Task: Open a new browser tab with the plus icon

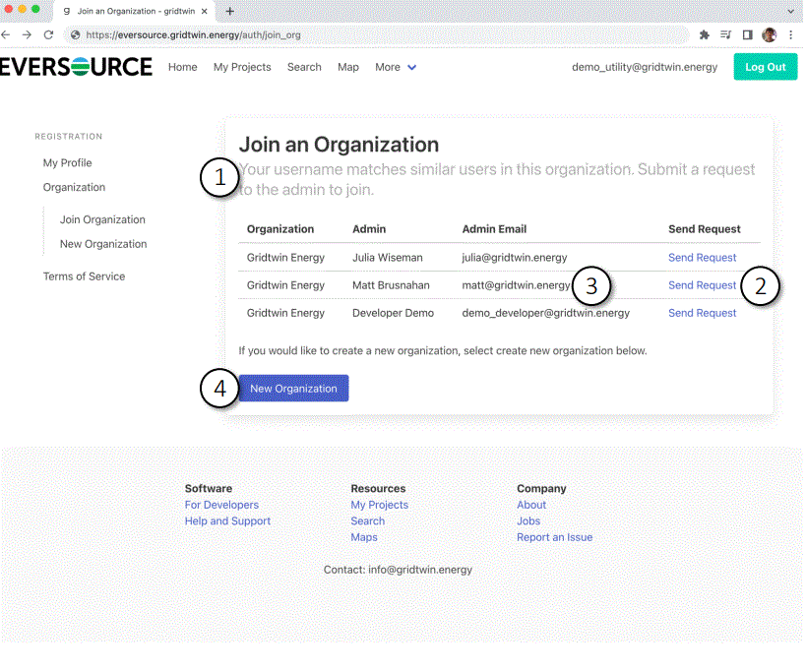Action: click(x=229, y=12)
